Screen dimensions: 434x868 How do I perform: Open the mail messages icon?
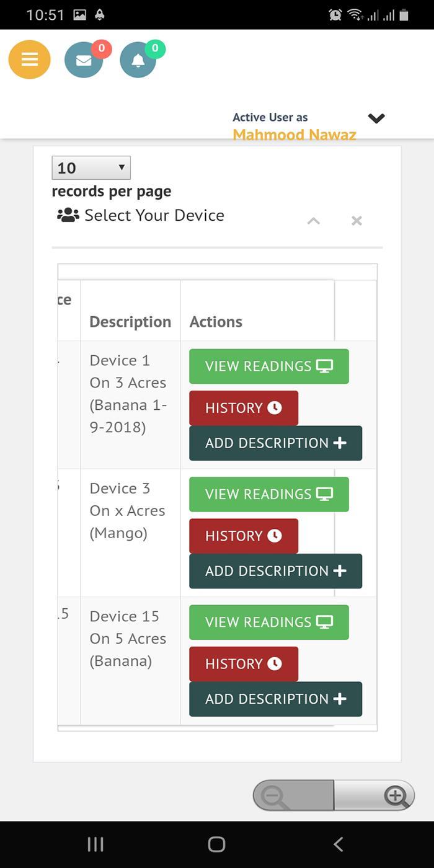click(84, 60)
